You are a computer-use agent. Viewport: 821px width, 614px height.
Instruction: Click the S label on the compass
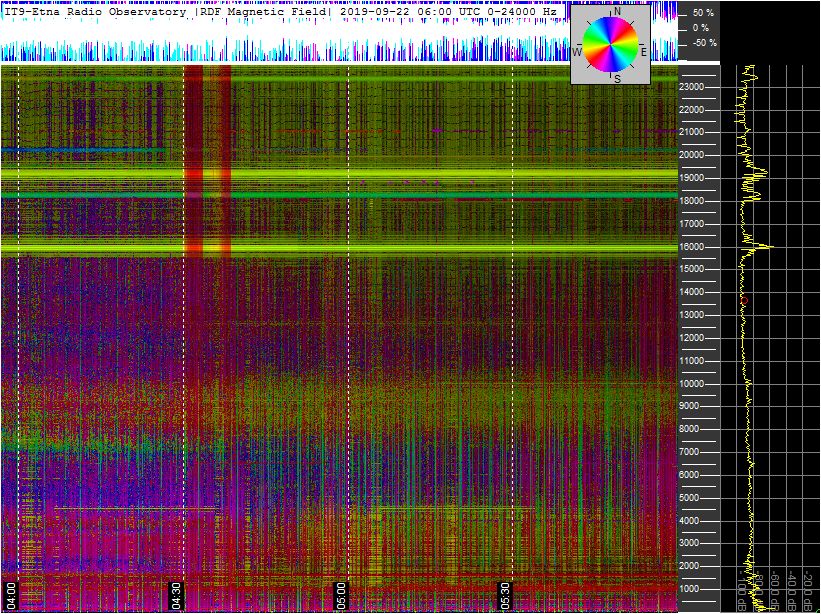tap(617, 79)
